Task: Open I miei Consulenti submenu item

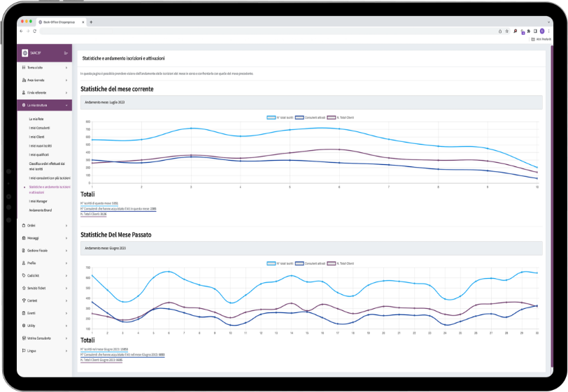Action: click(x=39, y=128)
